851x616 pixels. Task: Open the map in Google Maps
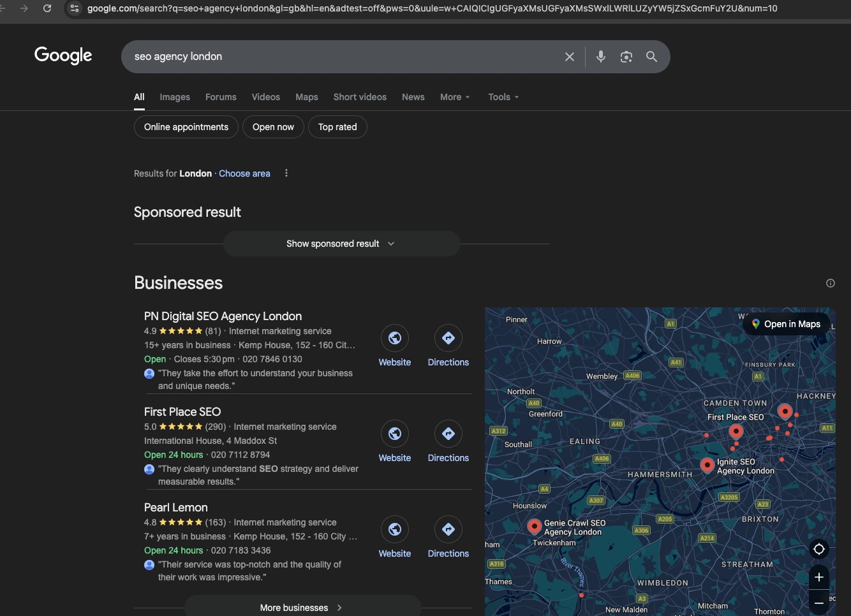pos(786,324)
